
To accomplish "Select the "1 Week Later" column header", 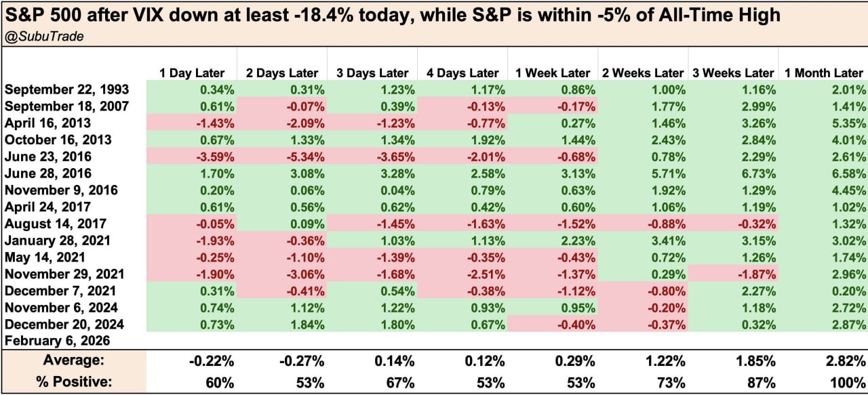I will 552,72.
